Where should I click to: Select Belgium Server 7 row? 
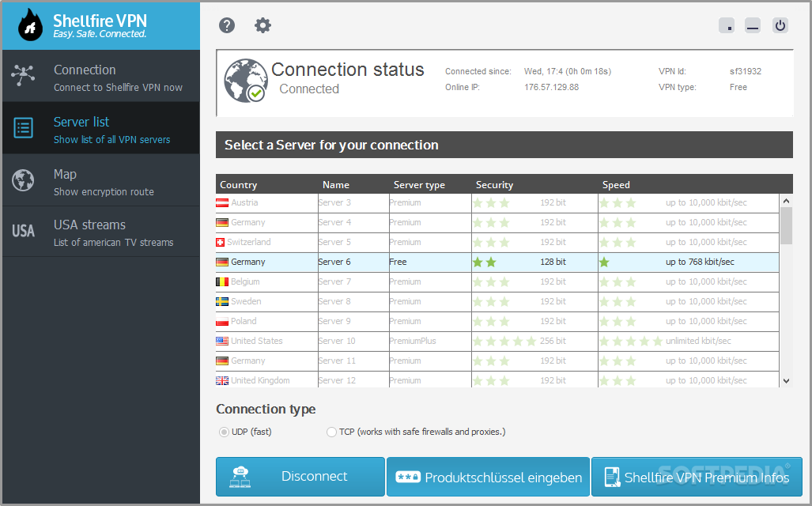point(497,281)
